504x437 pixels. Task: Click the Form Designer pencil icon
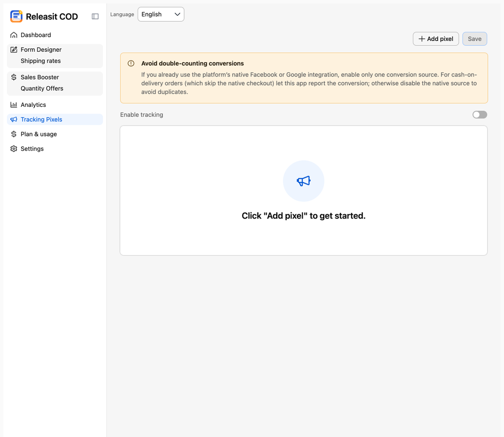click(x=13, y=50)
